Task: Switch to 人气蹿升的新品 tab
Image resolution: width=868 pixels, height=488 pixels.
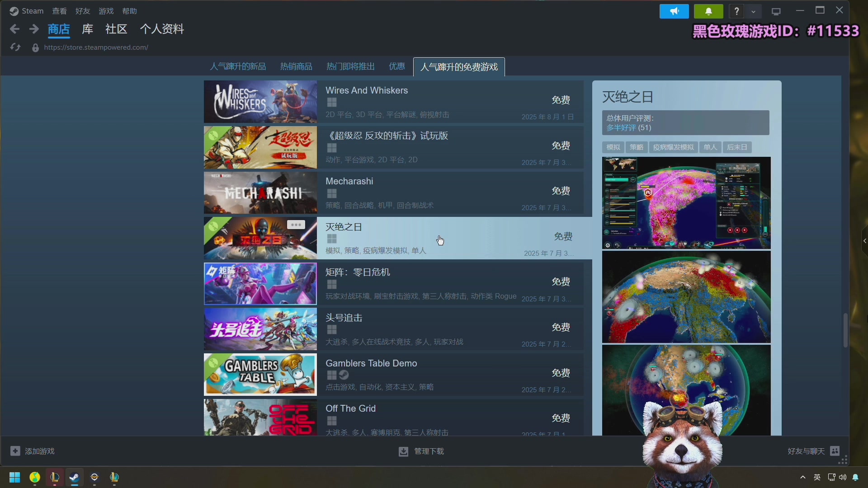Action: click(x=238, y=67)
